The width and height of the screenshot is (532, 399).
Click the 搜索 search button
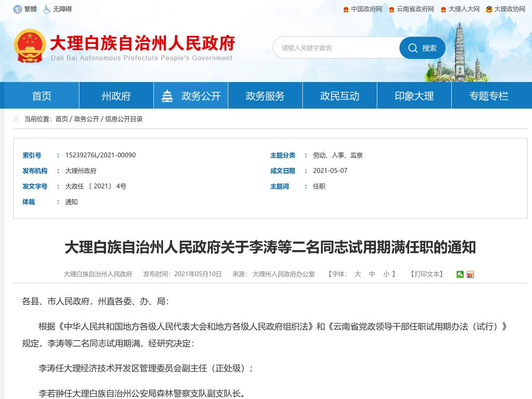[422, 48]
